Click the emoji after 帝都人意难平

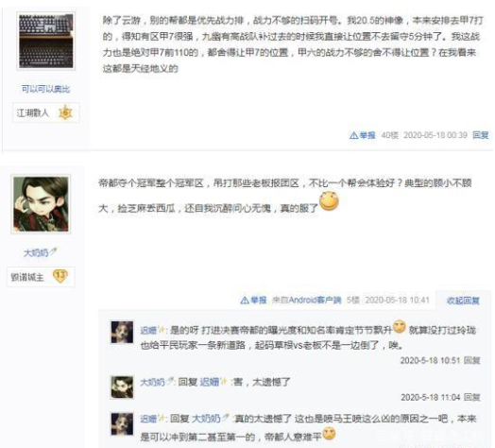(x=329, y=433)
